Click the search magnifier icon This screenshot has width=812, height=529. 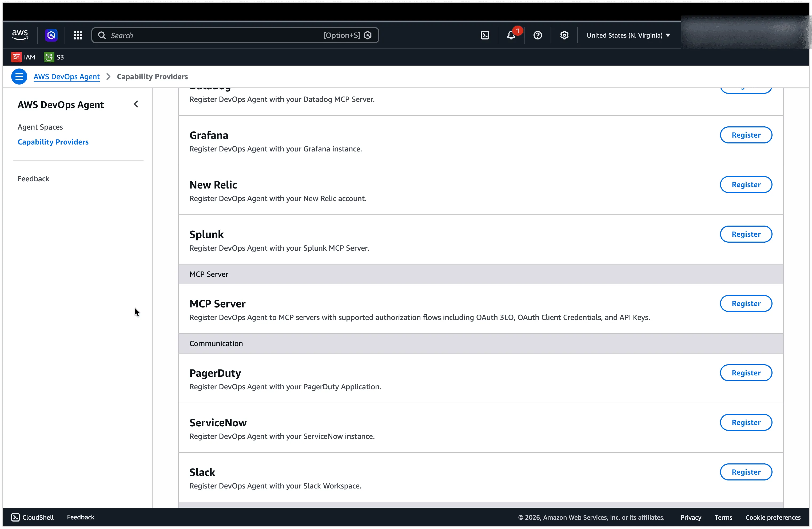click(102, 35)
